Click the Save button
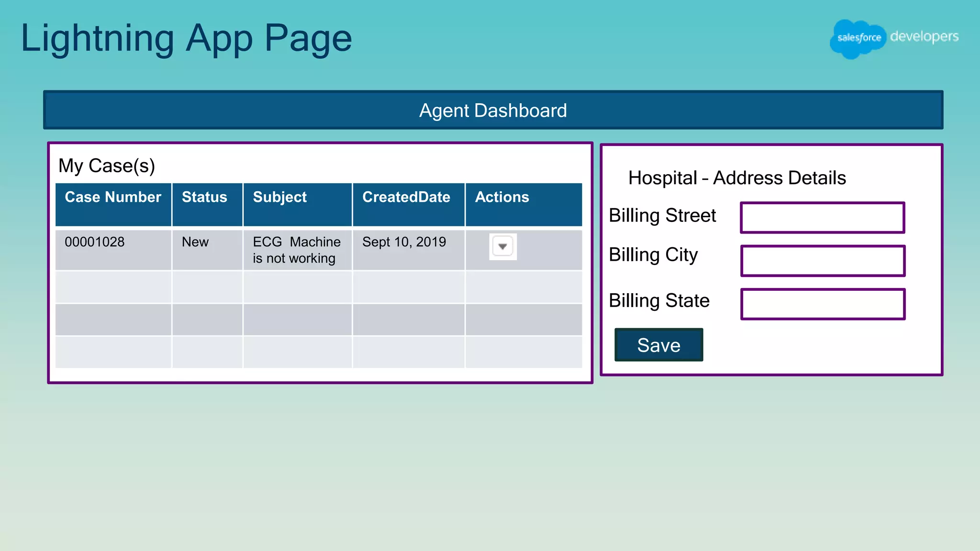Image resolution: width=980 pixels, height=551 pixels. tap(658, 345)
